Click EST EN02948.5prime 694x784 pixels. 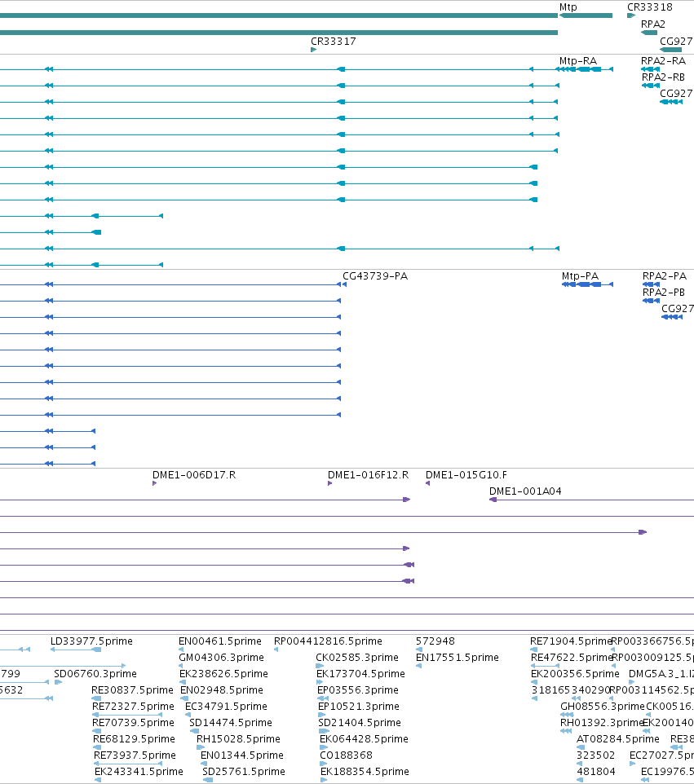[222, 690]
